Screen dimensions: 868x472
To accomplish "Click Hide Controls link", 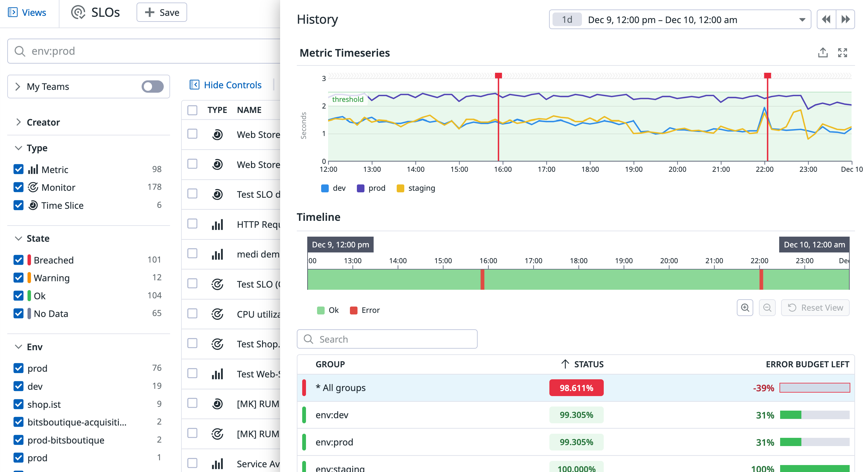I will 233,85.
